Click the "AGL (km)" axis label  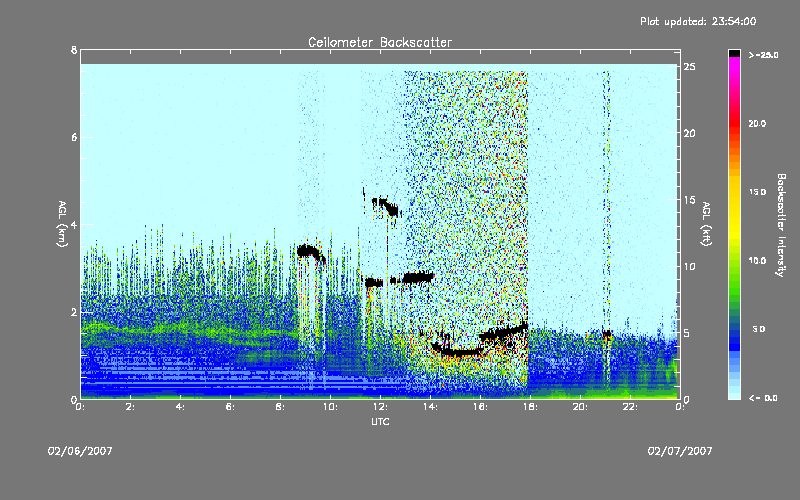click(62, 224)
